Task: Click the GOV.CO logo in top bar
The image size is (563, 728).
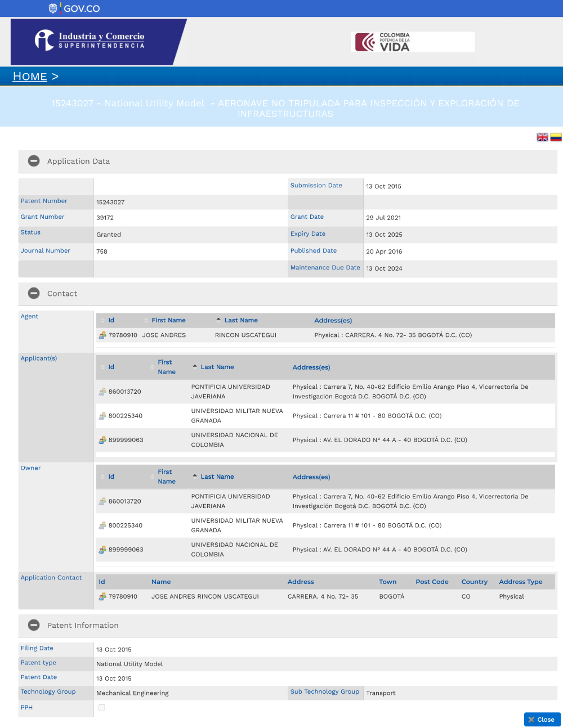Action: pos(74,8)
